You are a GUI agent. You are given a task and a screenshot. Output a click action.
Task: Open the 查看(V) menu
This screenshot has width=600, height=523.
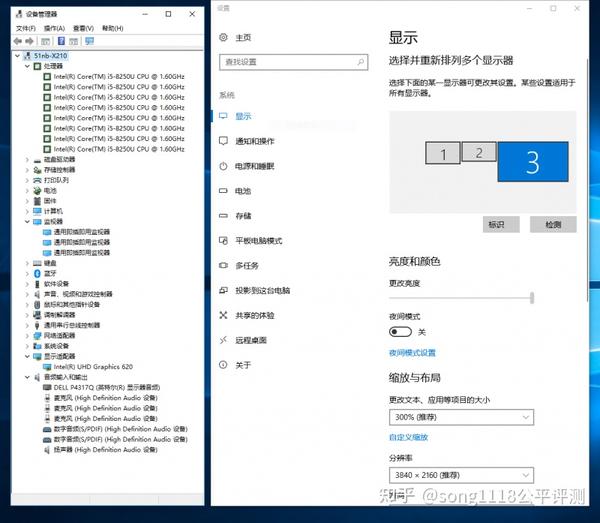tap(83, 28)
